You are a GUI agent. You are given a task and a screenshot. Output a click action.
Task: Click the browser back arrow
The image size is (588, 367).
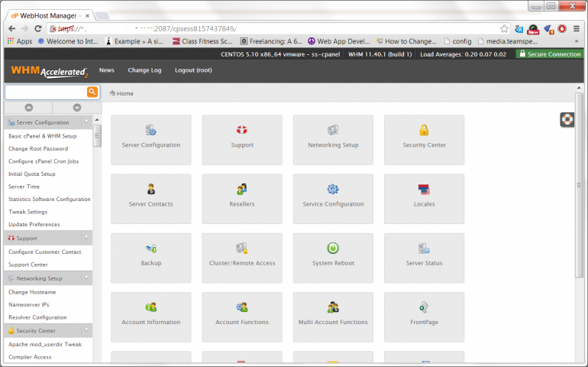click(12, 28)
